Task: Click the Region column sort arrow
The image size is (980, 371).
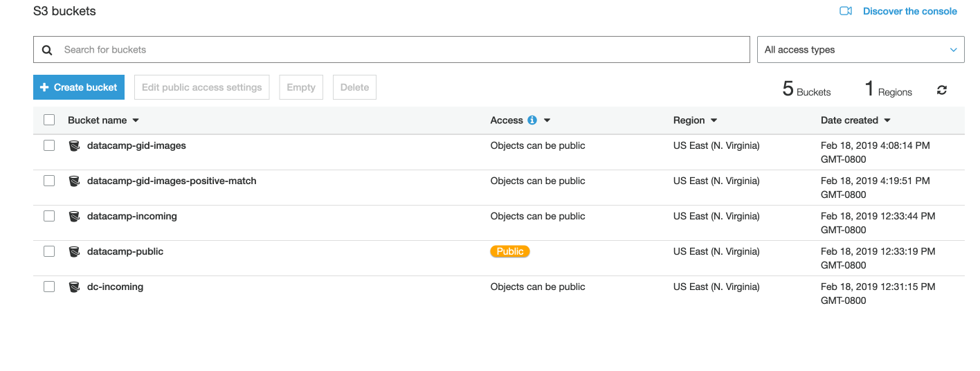Action: (714, 120)
